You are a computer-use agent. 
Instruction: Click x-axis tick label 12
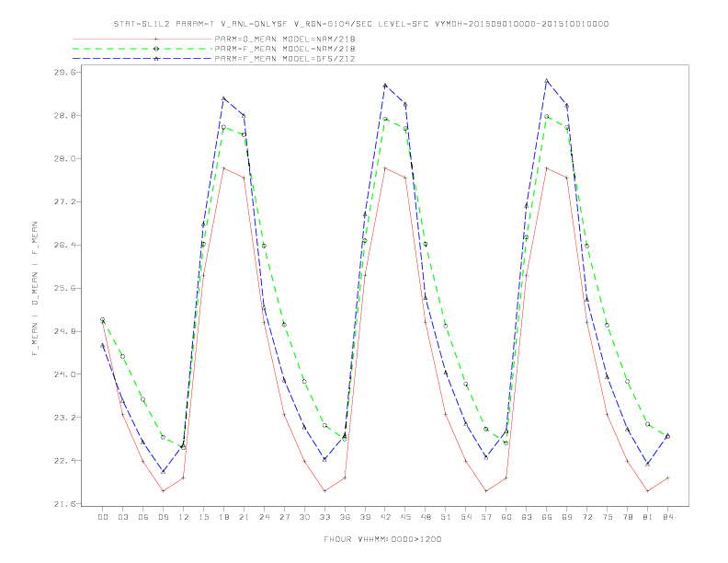pyautogui.click(x=184, y=517)
